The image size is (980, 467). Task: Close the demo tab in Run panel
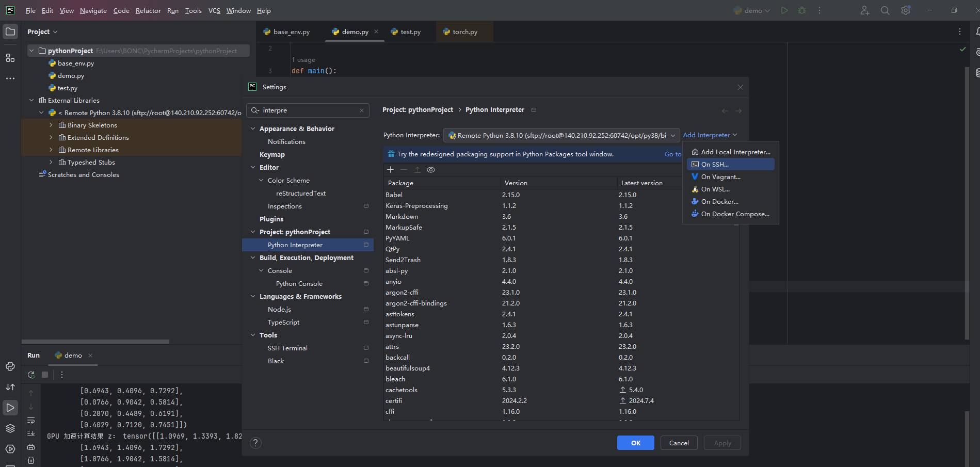(90, 356)
